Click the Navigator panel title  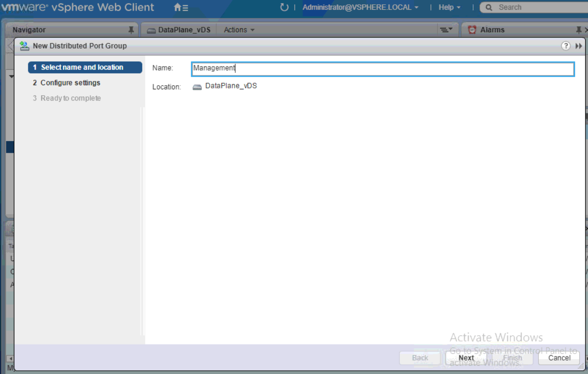tap(29, 30)
